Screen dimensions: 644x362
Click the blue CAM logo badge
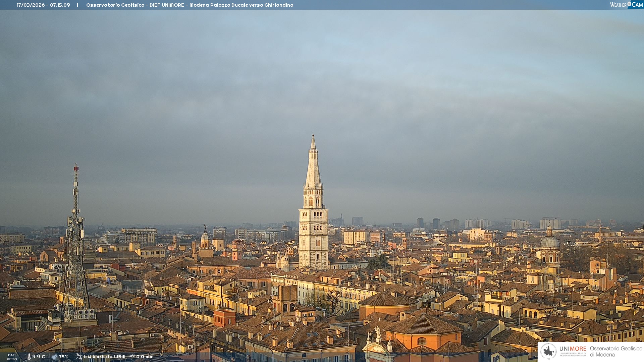(x=637, y=5)
